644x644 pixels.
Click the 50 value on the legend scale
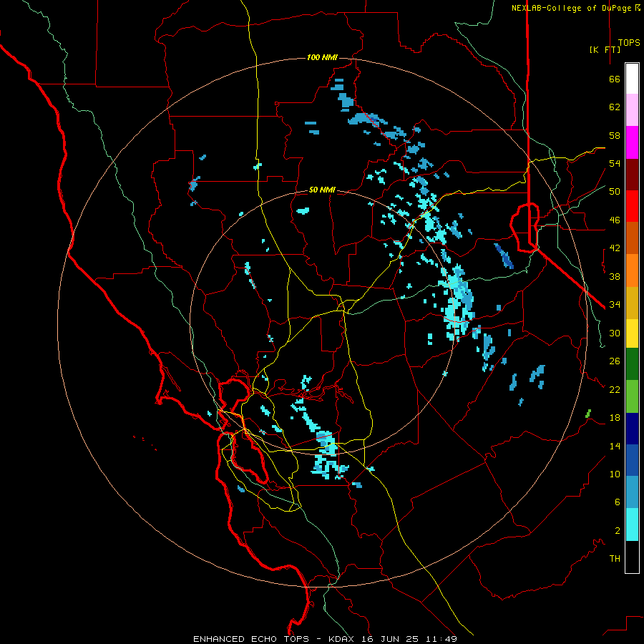click(x=615, y=192)
